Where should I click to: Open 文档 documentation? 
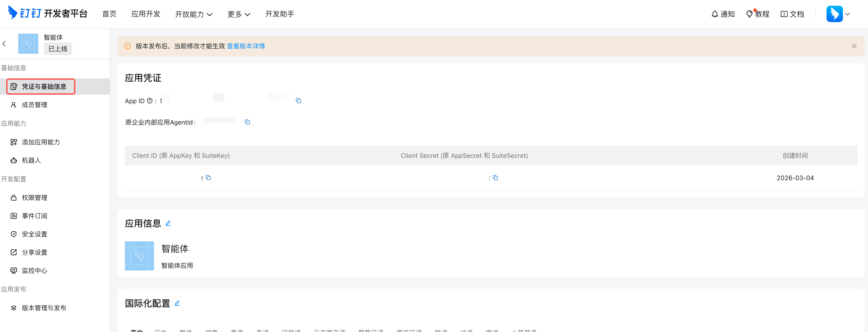coord(792,14)
